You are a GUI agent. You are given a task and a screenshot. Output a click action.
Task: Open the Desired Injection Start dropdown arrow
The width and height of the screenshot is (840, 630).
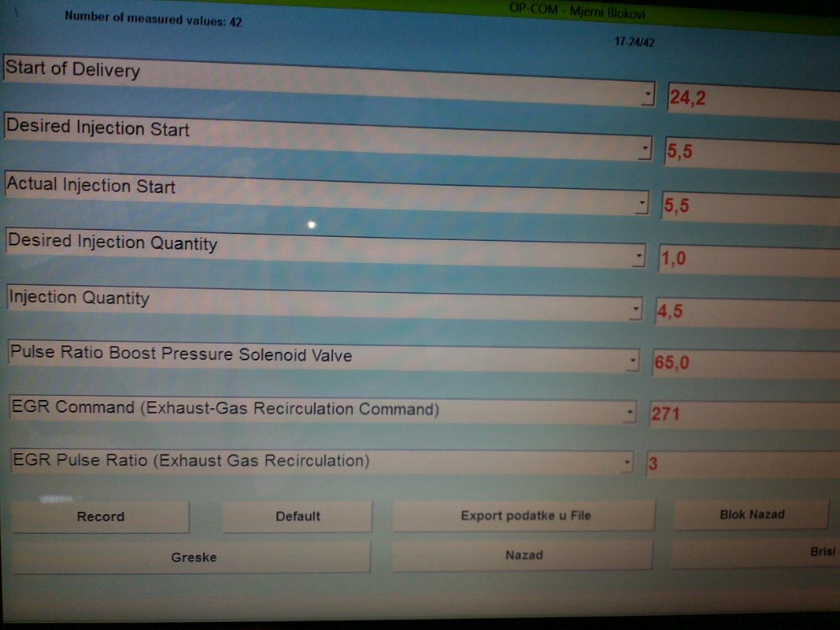click(646, 148)
